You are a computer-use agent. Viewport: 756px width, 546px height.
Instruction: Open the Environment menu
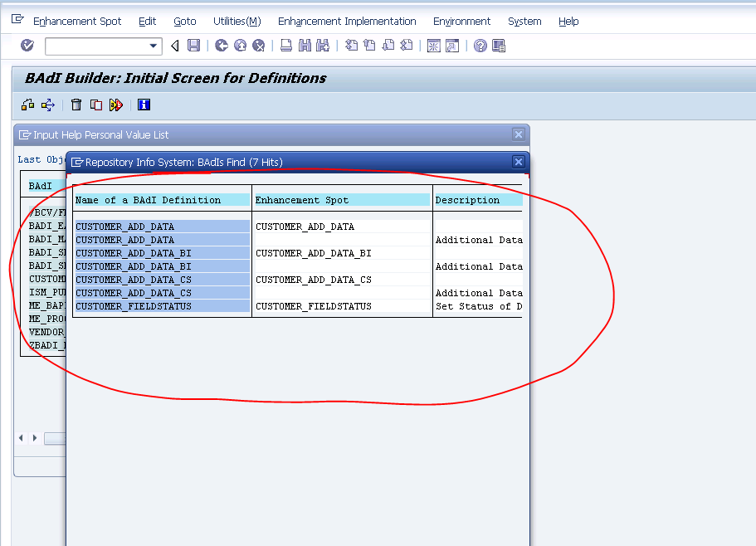[x=461, y=21]
